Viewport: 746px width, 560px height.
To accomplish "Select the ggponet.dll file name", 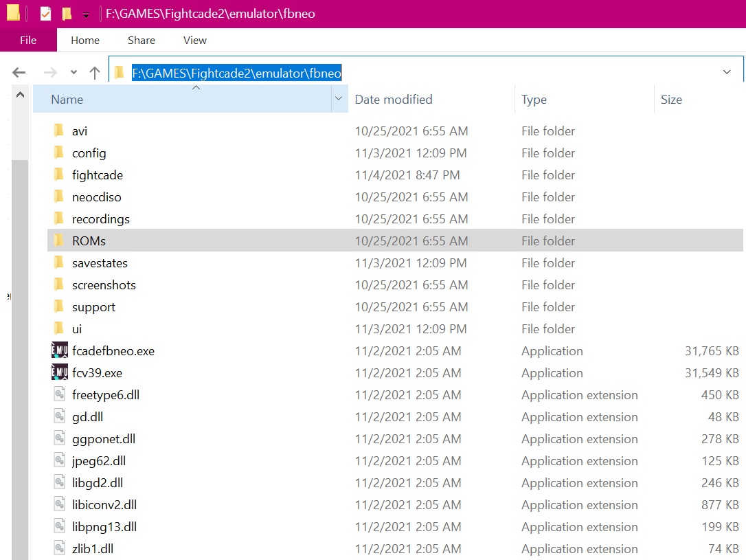I will click(x=104, y=439).
